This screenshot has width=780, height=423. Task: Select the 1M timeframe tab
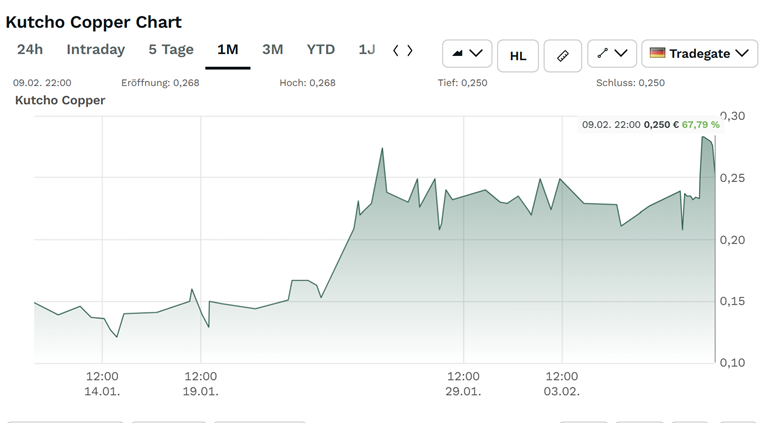pyautogui.click(x=227, y=49)
